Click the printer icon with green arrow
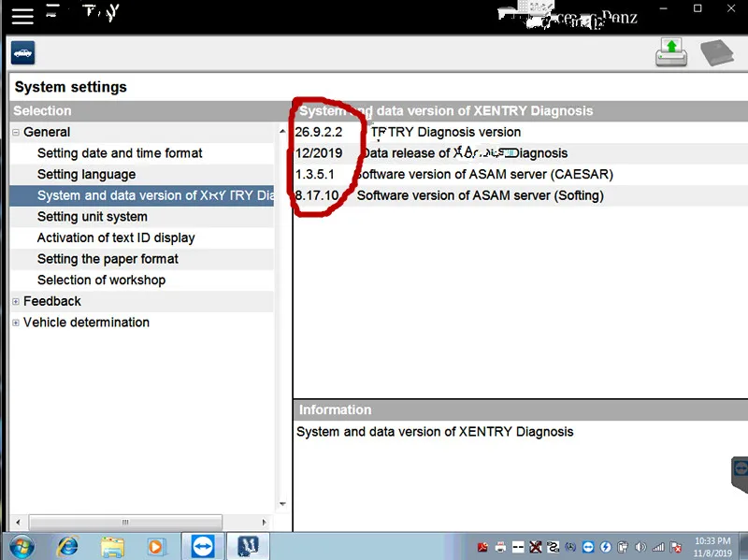Viewport: 748px width, 560px height. point(671,52)
